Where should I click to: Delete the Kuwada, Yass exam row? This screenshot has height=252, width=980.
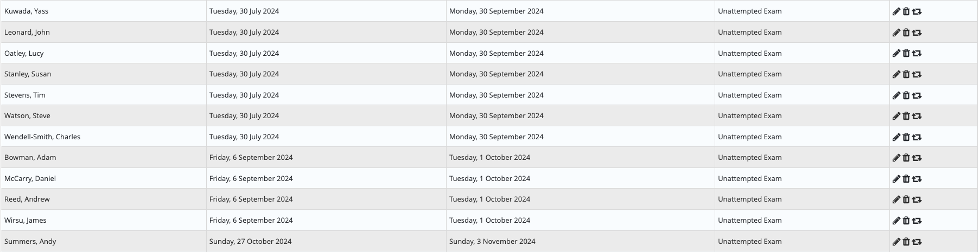(906, 11)
